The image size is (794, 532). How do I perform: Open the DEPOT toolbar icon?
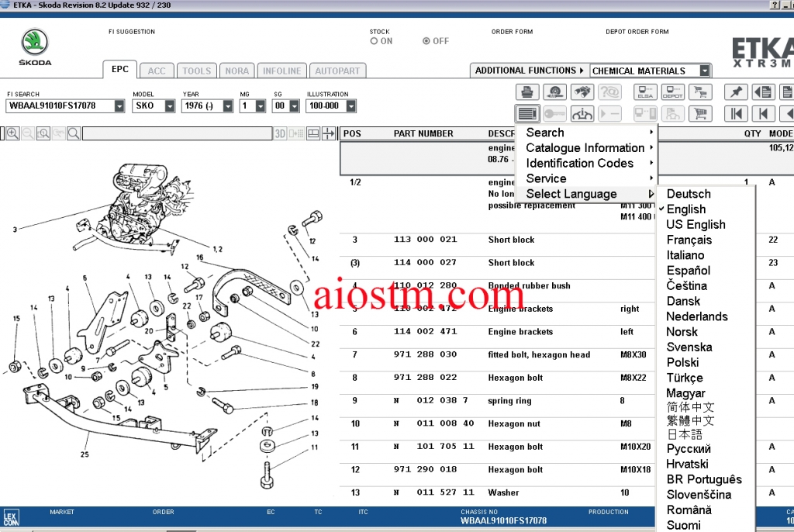673,92
